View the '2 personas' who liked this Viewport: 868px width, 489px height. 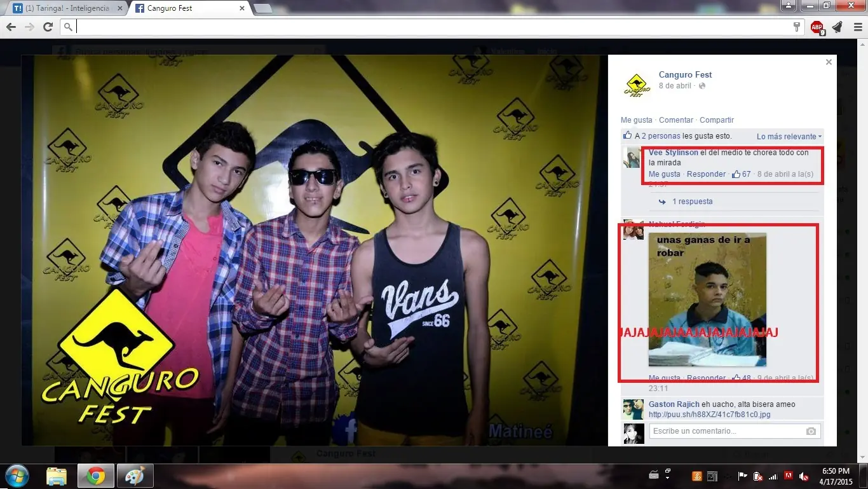tap(661, 136)
